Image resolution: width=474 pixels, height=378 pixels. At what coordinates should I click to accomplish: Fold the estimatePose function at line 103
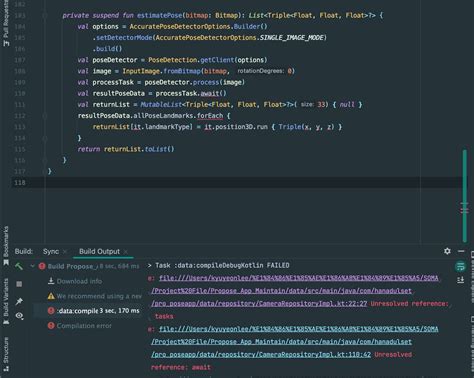[x=45, y=15]
